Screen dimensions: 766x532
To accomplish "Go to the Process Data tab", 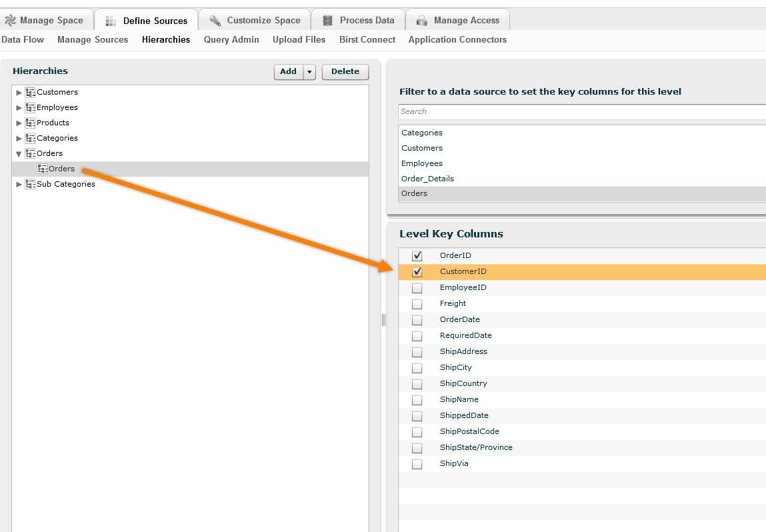I will [x=358, y=19].
